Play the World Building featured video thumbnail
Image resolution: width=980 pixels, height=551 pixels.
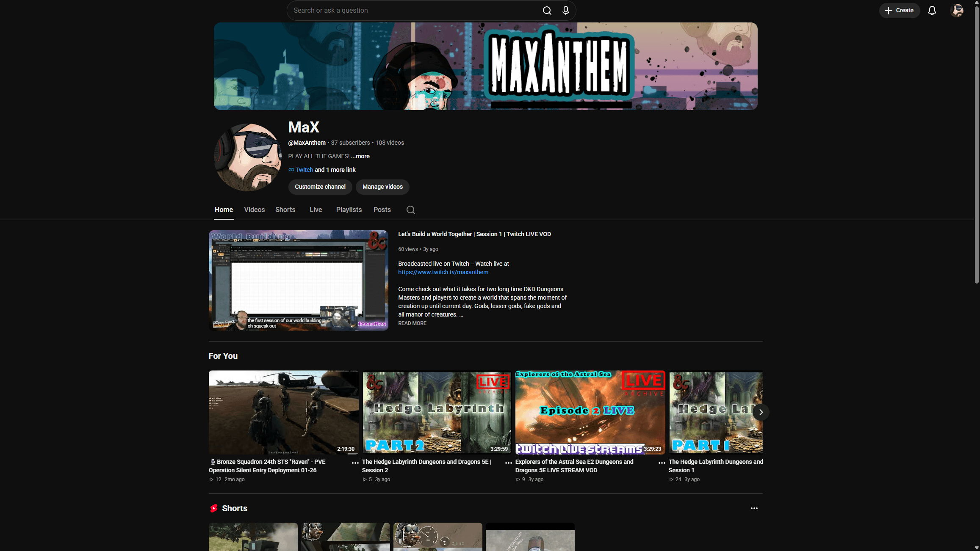tap(298, 281)
